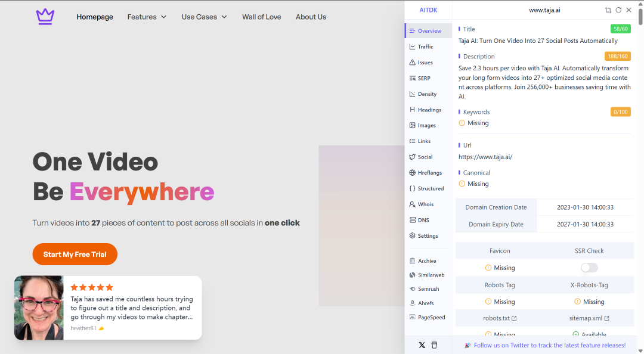Viewport: 644px width, 354px height.
Task: Click the Missing status under Keywords
Action: coord(473,123)
